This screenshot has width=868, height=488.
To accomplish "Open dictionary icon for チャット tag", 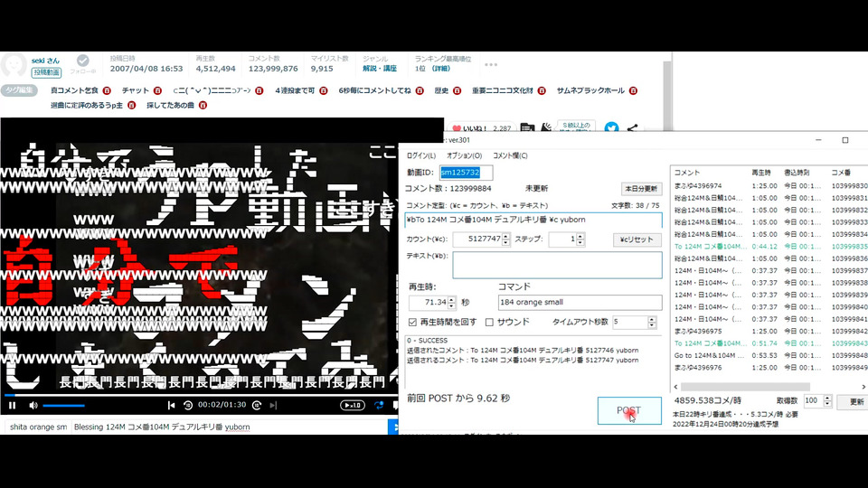I will (x=157, y=90).
